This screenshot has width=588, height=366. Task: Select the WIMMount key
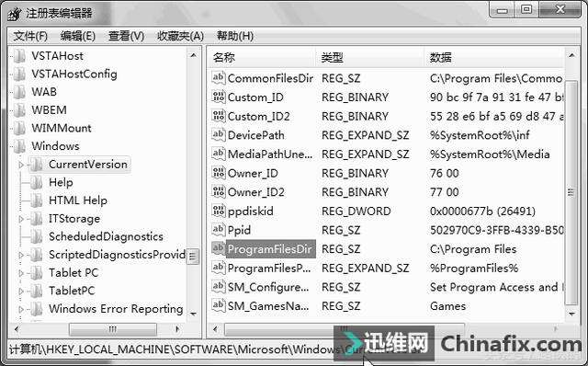pyautogui.click(x=62, y=128)
